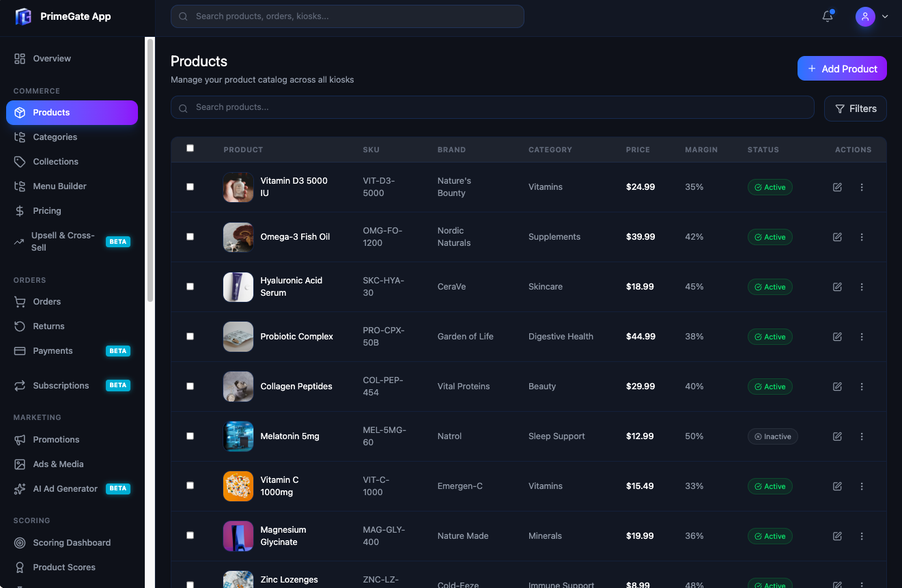
Task: Edit the Hyaluronic Acid Serum product
Action: pyautogui.click(x=837, y=287)
